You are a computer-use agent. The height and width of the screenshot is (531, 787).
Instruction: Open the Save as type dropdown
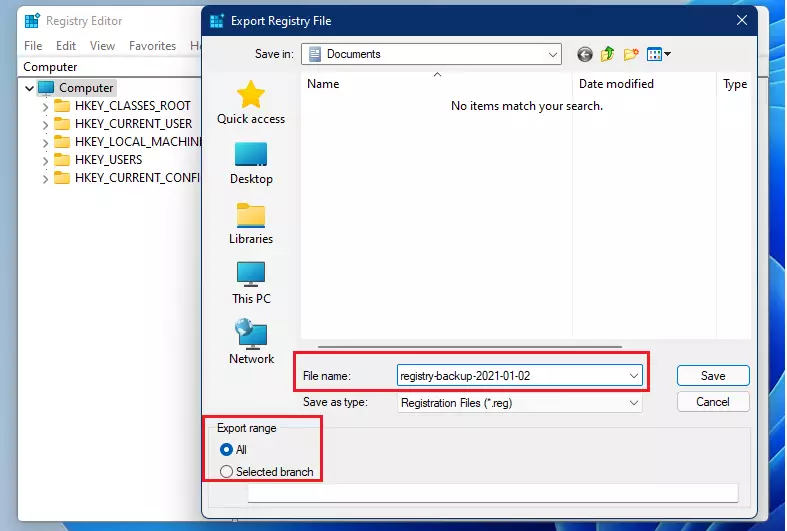tap(519, 403)
